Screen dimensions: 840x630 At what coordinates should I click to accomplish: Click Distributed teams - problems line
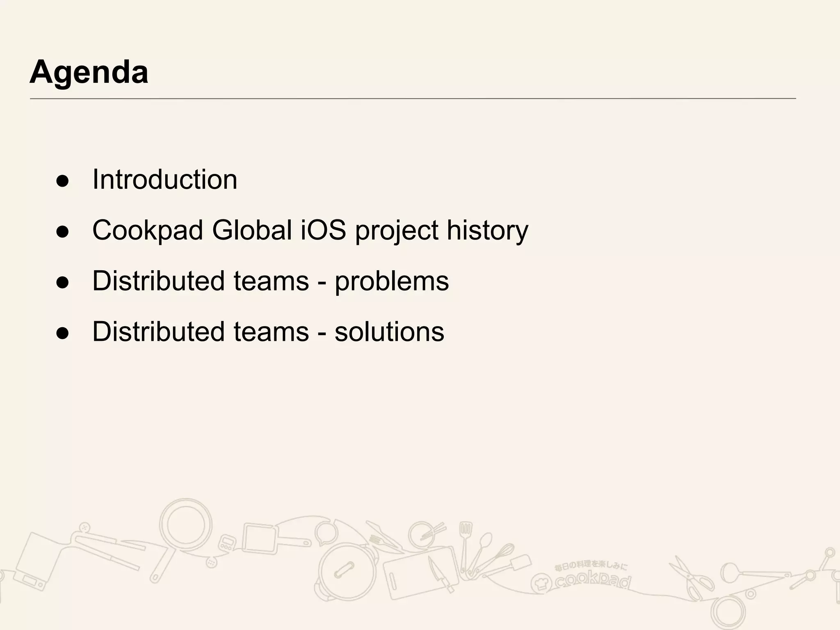coord(271,281)
